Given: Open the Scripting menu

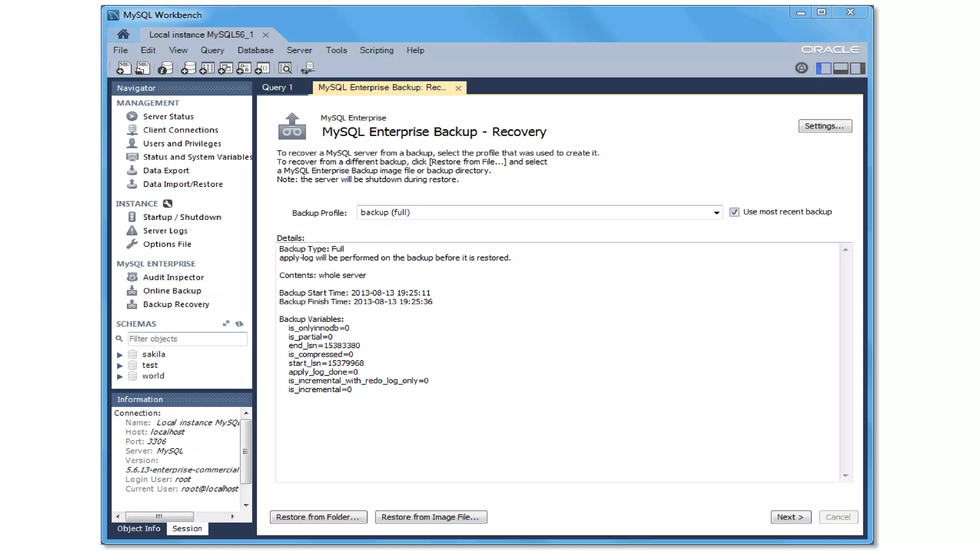Looking at the screenshot, I should (x=377, y=50).
